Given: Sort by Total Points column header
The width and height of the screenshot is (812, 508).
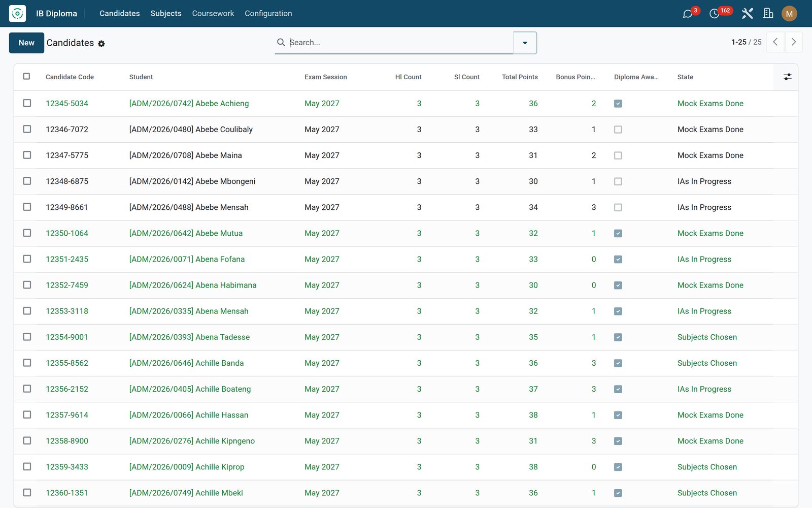Looking at the screenshot, I should 520,77.
